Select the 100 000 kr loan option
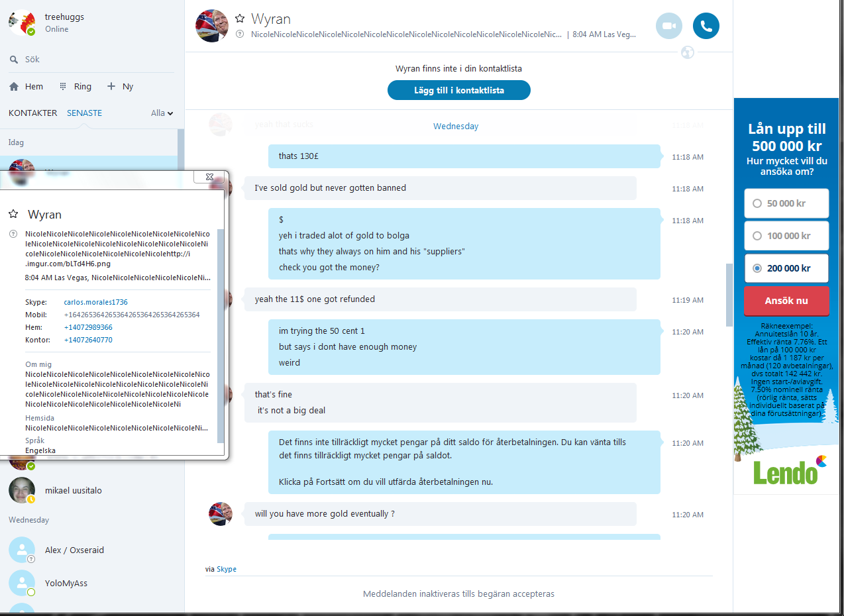The image size is (844, 616). (786, 236)
